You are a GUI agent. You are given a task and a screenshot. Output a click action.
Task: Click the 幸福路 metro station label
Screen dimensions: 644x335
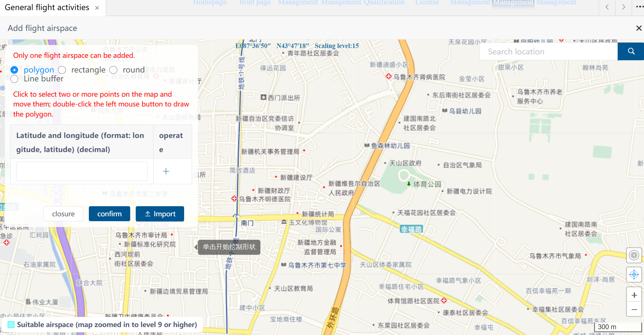(x=411, y=229)
